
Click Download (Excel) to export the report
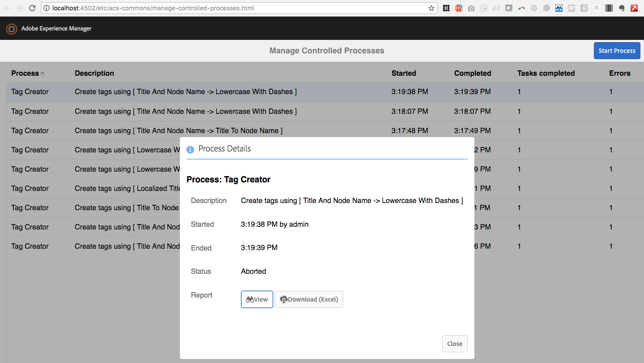[x=309, y=299]
